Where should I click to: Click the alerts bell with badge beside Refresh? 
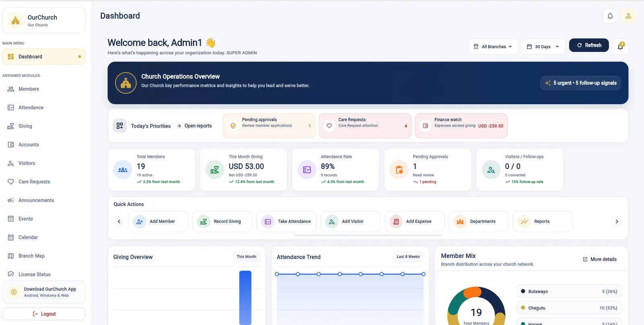[620, 46]
